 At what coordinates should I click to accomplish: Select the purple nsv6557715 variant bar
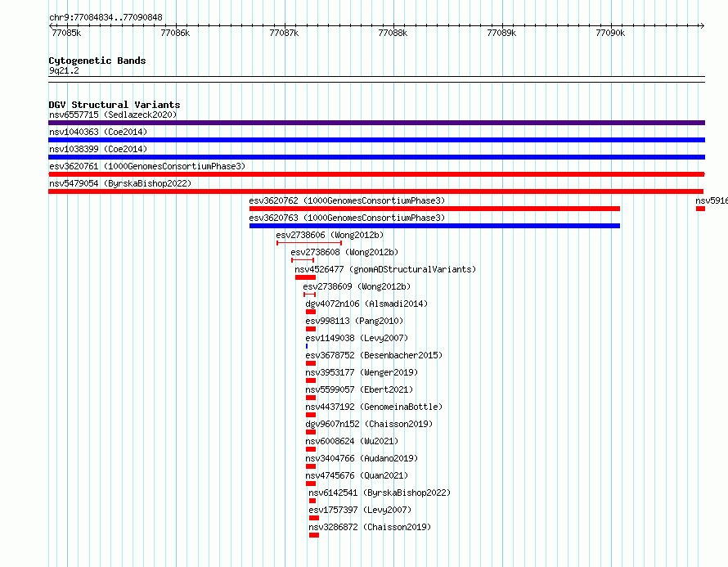[x=376, y=123]
